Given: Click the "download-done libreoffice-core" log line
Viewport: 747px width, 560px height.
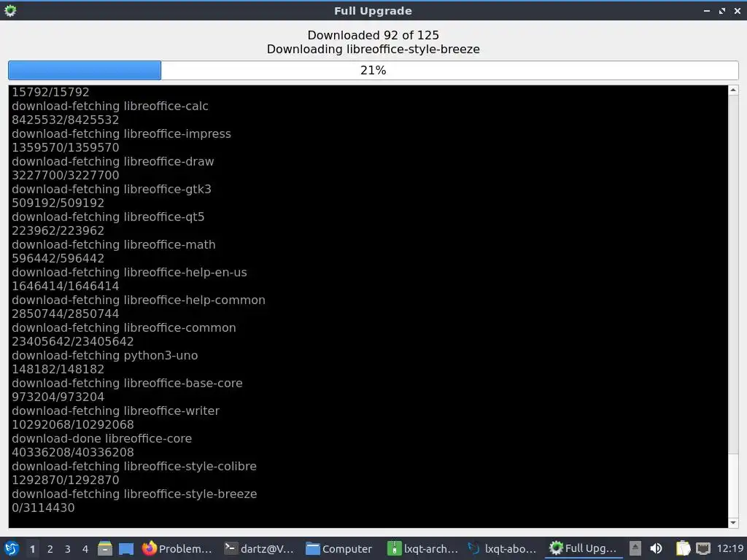Looking at the screenshot, I should 102,438.
